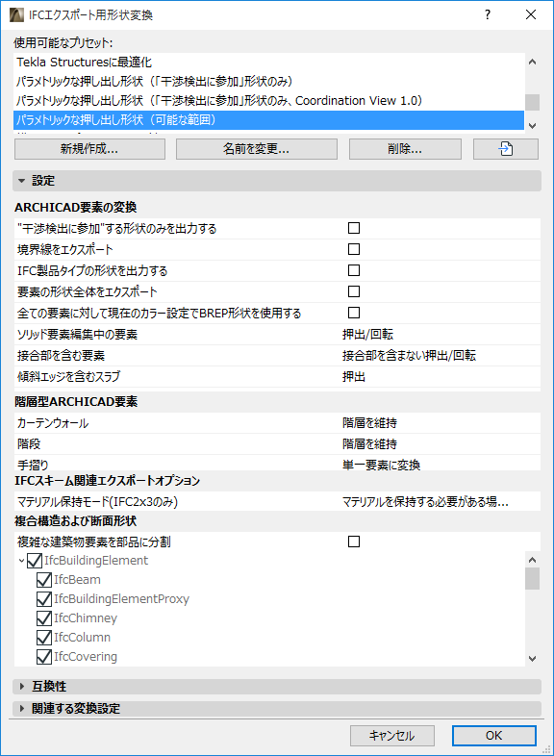This screenshot has width=554, height=756.
Task: Select the IfcBeam tree label
Action: coord(77,580)
